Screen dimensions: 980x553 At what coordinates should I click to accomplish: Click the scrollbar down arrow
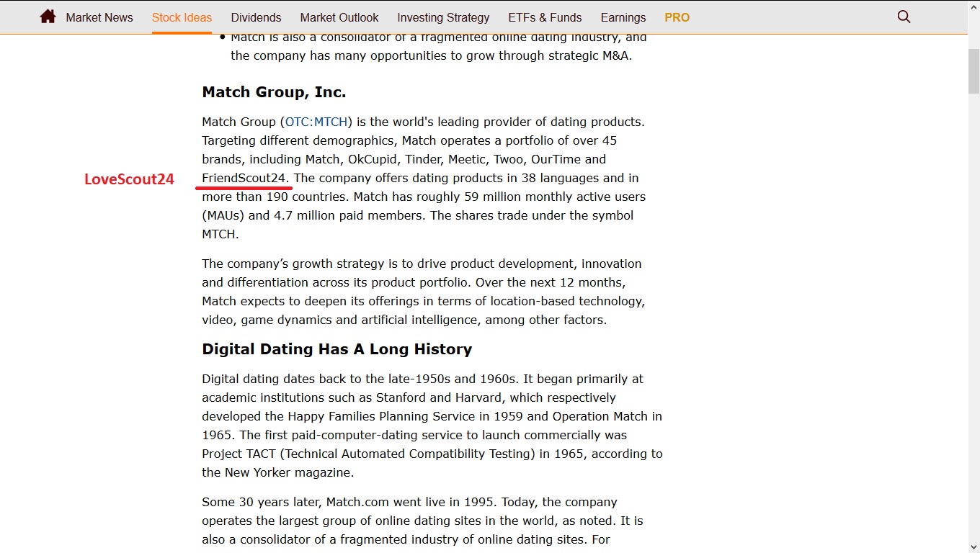coord(974,547)
